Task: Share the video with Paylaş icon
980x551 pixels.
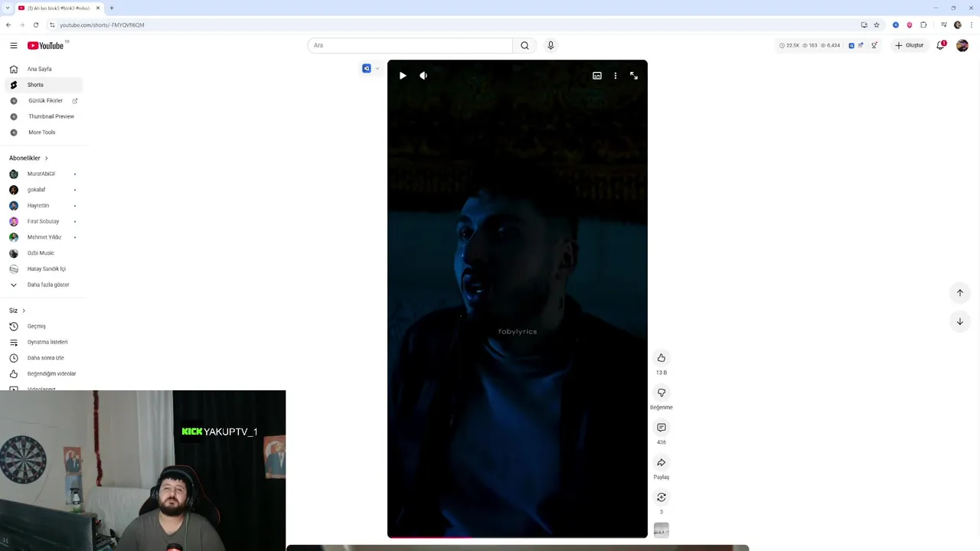Action: click(x=661, y=462)
